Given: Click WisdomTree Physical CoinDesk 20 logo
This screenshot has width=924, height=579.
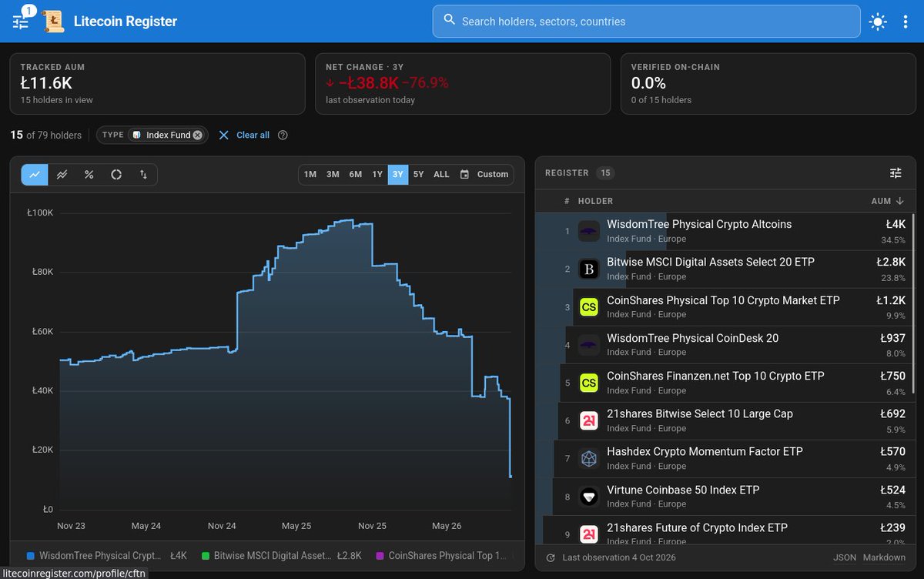Looking at the screenshot, I should 589,345.
